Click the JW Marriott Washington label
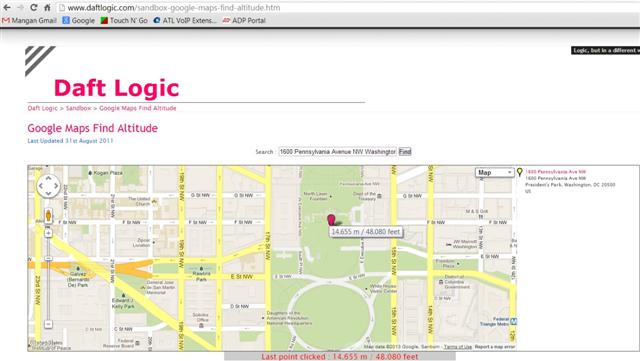The width and height of the screenshot is (640, 361). [x=465, y=244]
